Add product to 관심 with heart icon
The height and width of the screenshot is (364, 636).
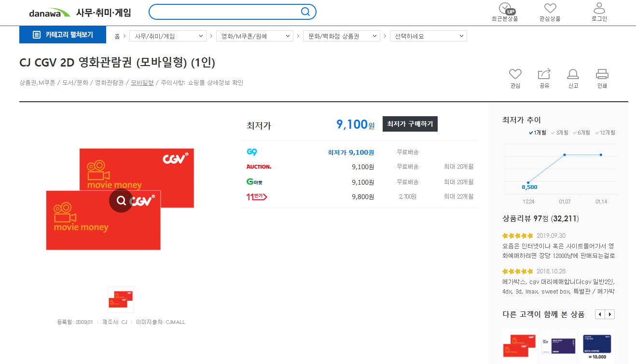pyautogui.click(x=515, y=74)
